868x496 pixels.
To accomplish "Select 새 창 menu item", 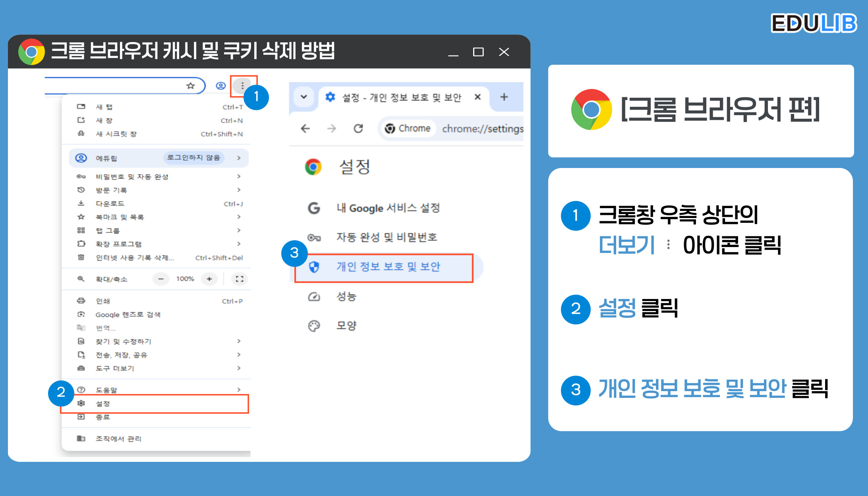I will (x=157, y=120).
